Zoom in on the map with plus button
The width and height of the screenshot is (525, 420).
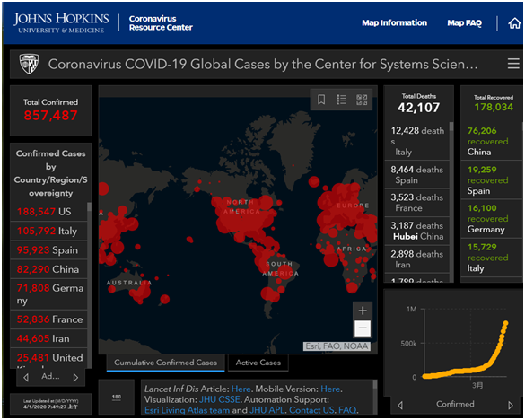coord(363,311)
